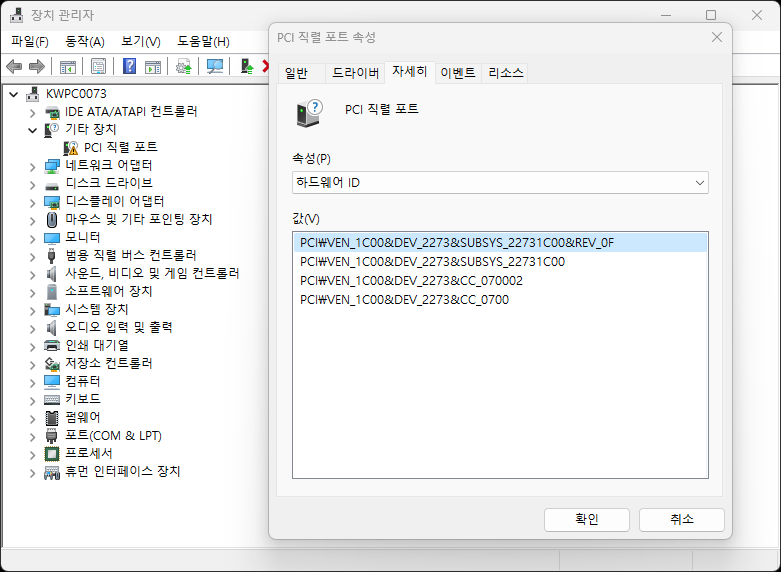Image resolution: width=781 pixels, height=572 pixels.
Task: Click the universal serial bus controller icon
Action: 52,256
